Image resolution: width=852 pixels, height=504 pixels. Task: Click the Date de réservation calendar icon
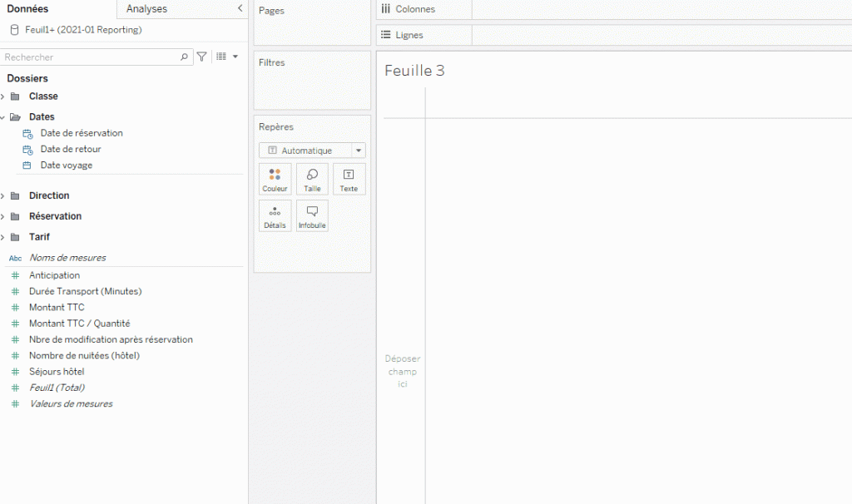pos(27,134)
